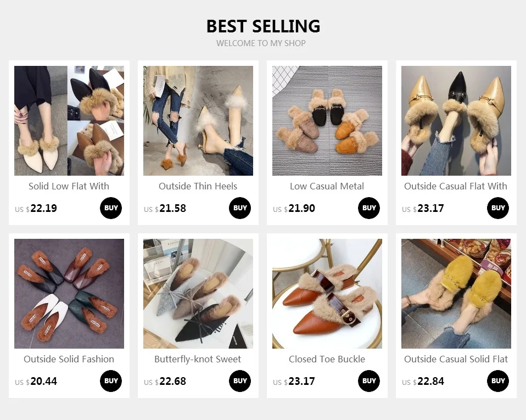
Task: Click BUY for Solid Low Flat With
Action: pos(111,208)
